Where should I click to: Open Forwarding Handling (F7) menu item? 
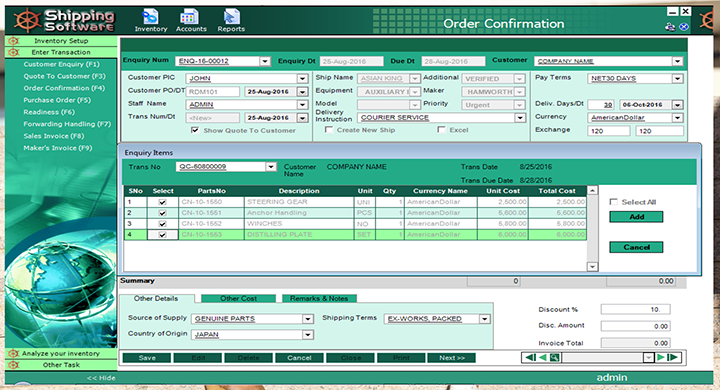[x=67, y=124]
